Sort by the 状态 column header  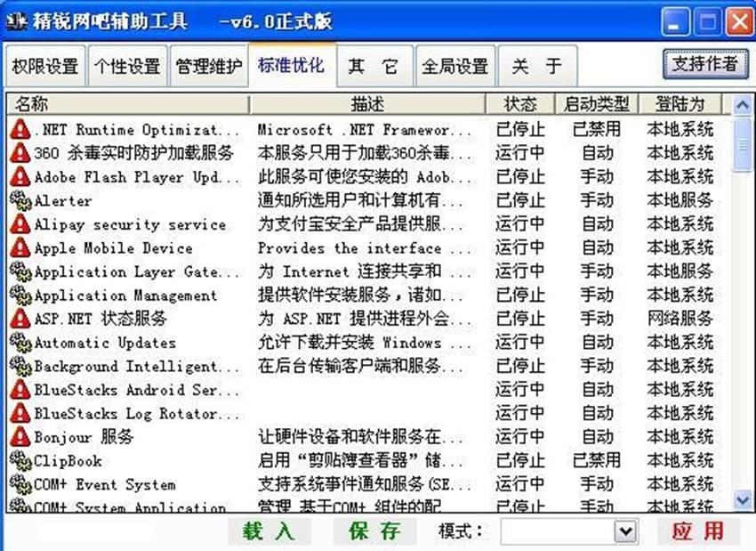520,104
